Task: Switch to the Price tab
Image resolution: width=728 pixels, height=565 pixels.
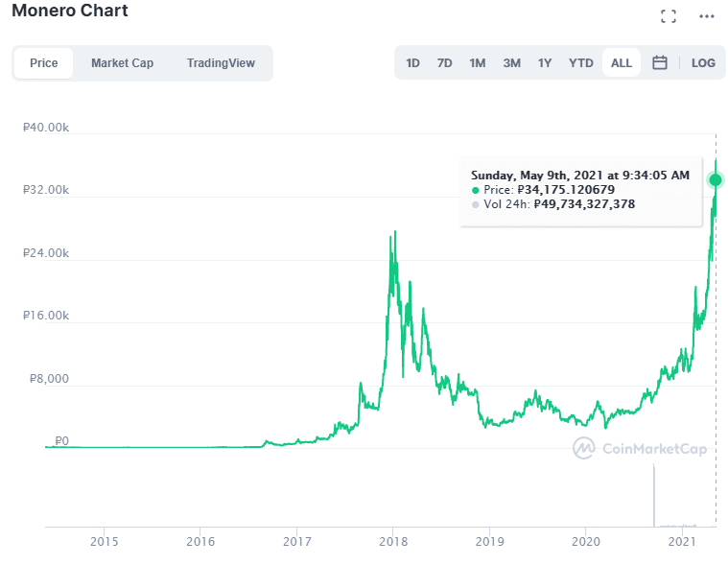Action: tap(44, 63)
